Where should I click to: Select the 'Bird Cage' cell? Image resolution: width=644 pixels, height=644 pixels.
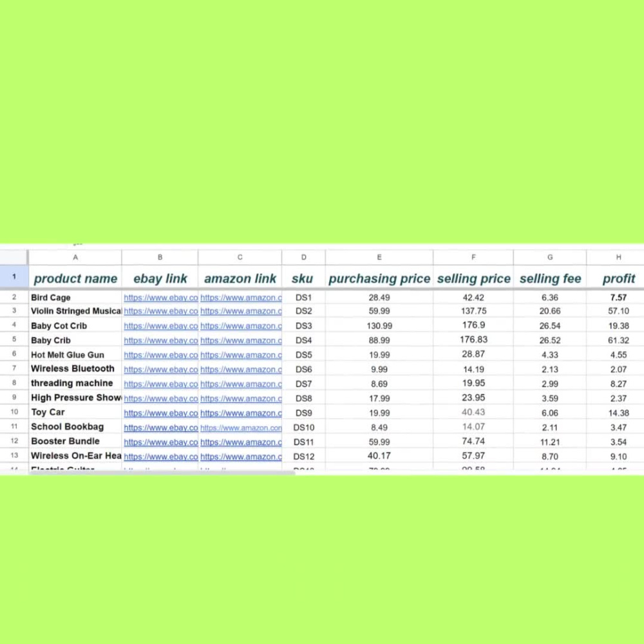pyautogui.click(x=75, y=298)
